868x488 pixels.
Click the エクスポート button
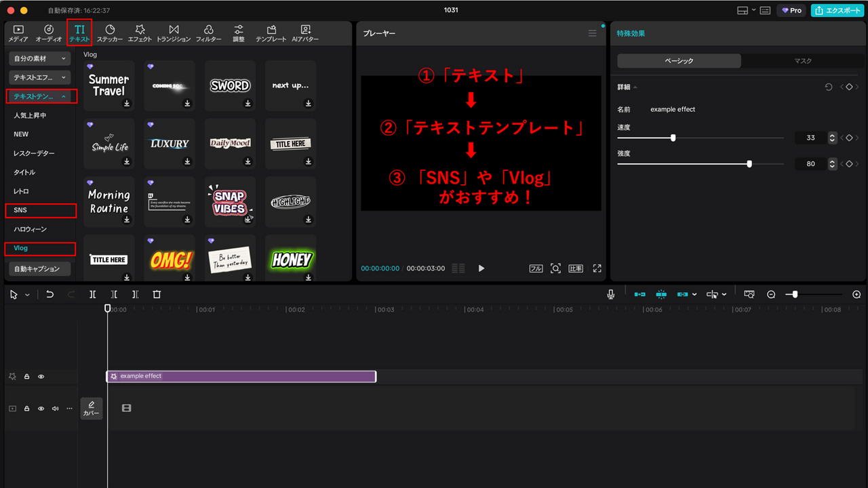837,10
